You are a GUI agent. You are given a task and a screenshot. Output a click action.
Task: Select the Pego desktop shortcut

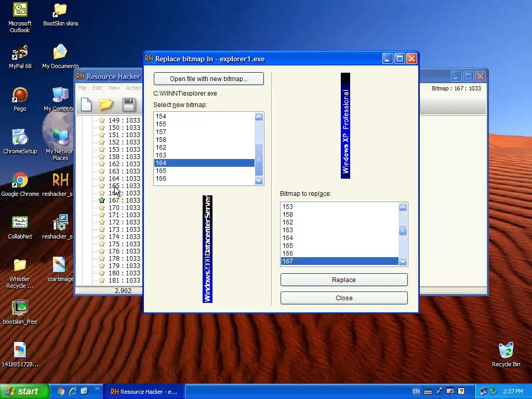pyautogui.click(x=20, y=99)
